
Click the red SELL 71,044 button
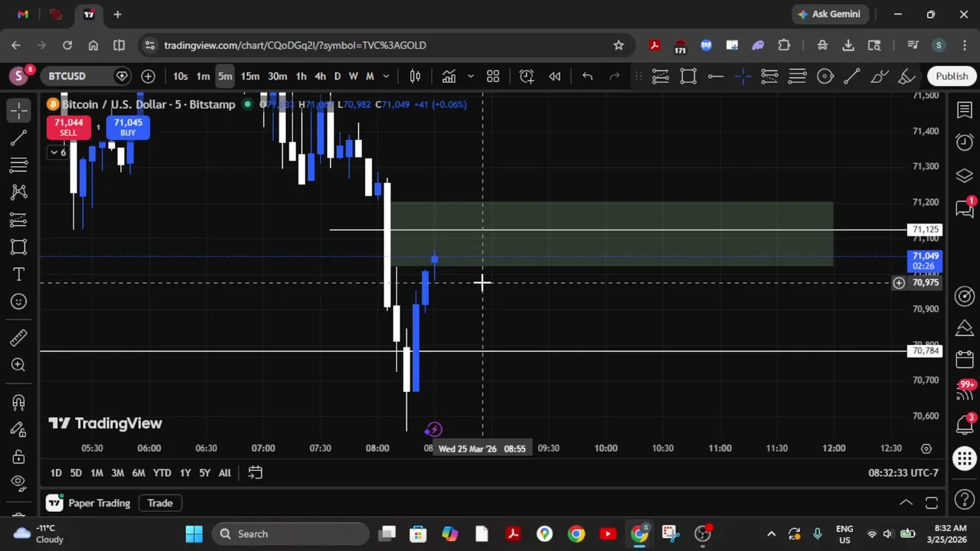click(68, 127)
